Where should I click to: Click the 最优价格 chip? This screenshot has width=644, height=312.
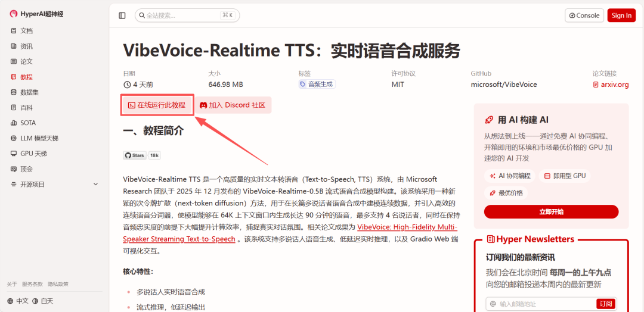(x=506, y=193)
